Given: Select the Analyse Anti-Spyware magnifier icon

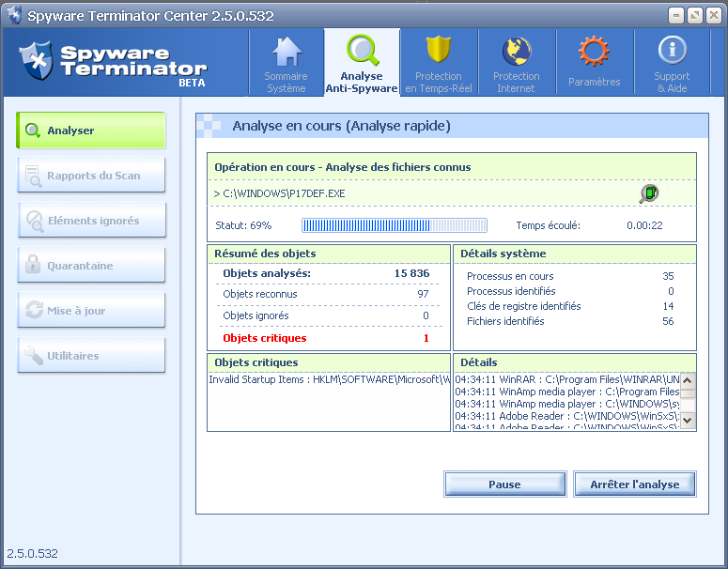Looking at the screenshot, I should click(x=363, y=50).
